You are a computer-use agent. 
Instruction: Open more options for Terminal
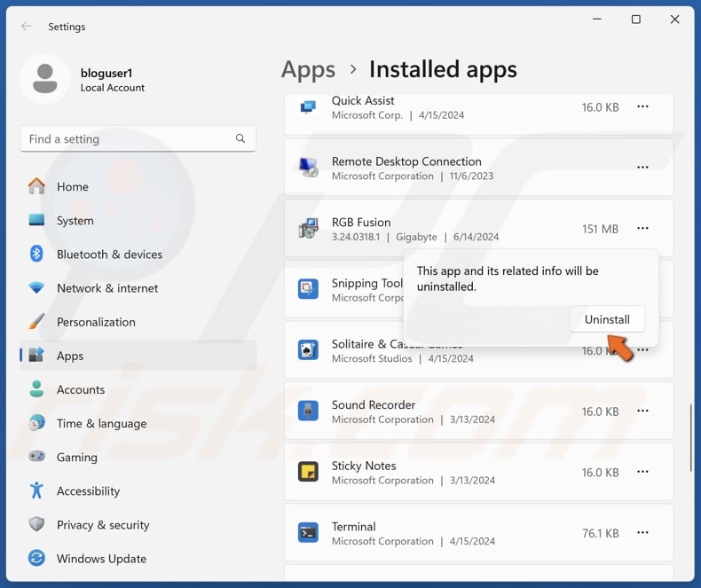[642, 533]
